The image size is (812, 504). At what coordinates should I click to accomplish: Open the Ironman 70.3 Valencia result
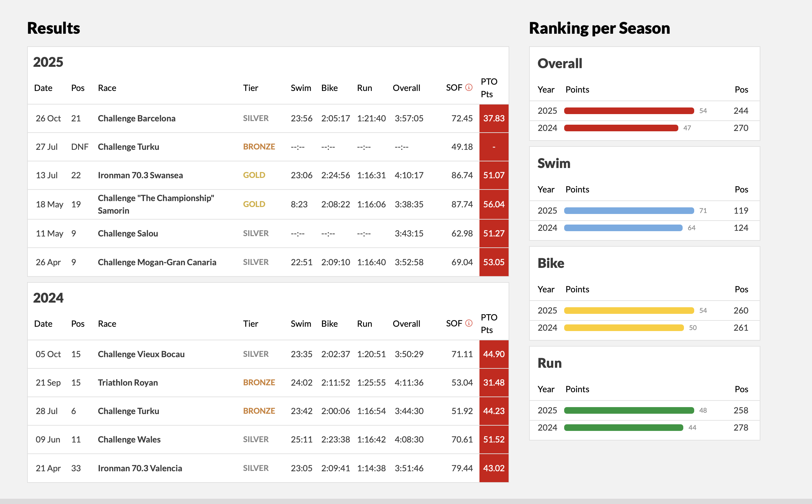(140, 468)
